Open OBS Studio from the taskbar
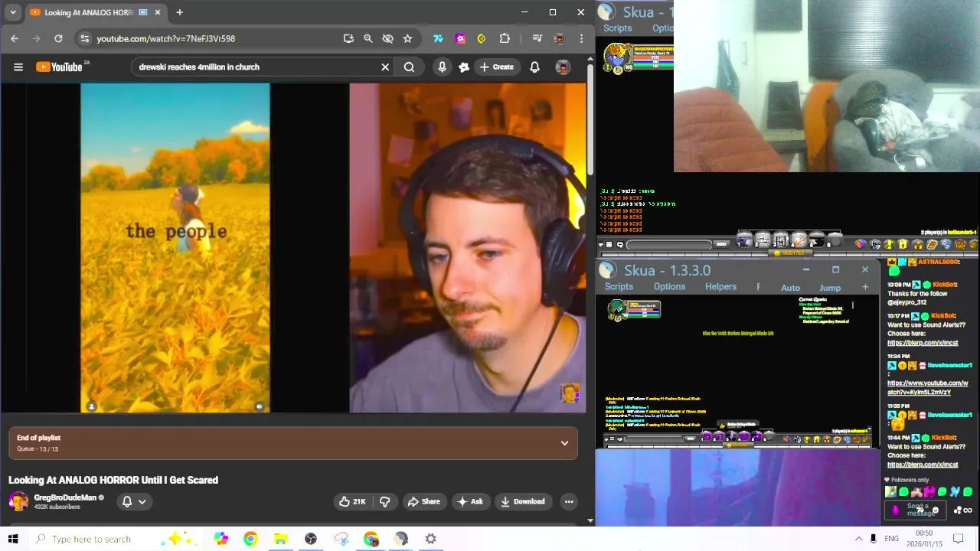This screenshot has width=980, height=551. (310, 539)
